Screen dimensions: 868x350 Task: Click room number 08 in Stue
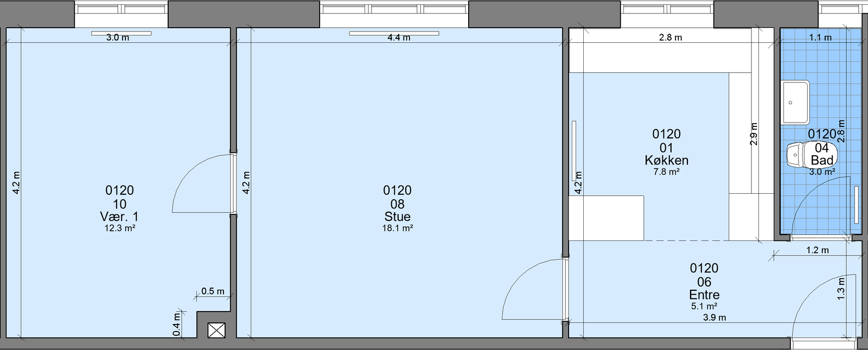click(x=397, y=204)
